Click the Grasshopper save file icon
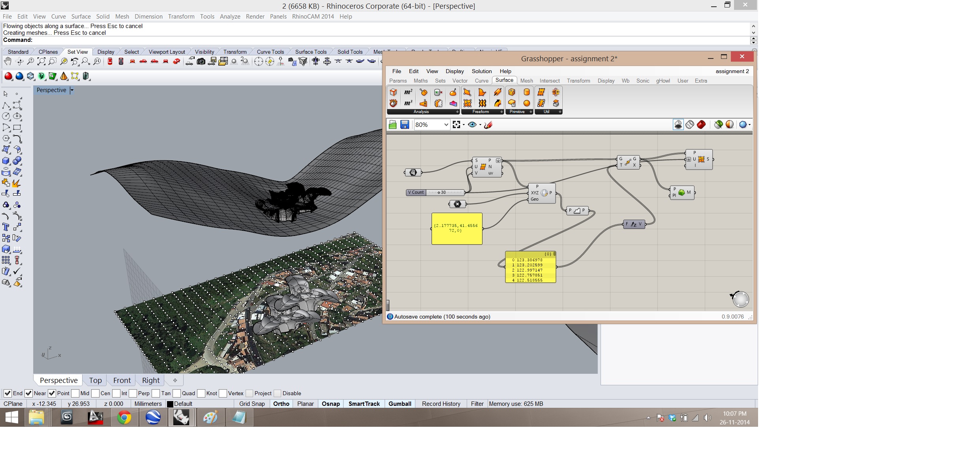The image size is (980, 458). coord(404,125)
